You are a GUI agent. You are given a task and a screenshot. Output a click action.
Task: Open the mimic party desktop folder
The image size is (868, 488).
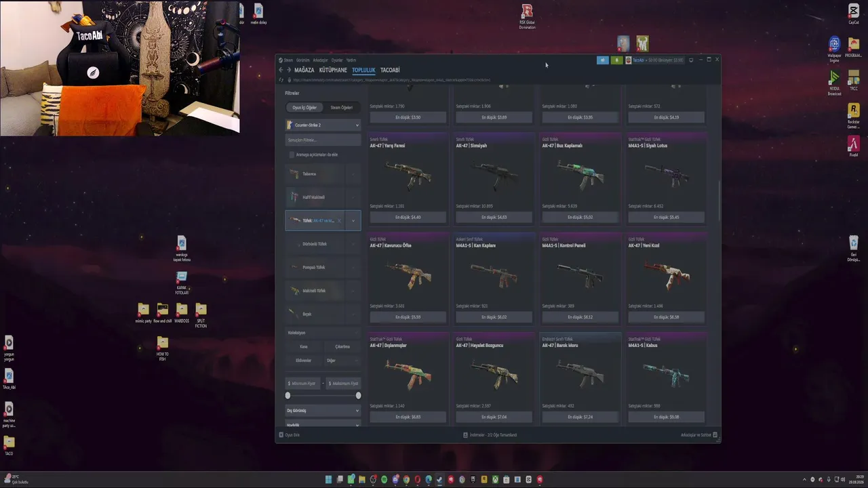pyautogui.click(x=143, y=313)
